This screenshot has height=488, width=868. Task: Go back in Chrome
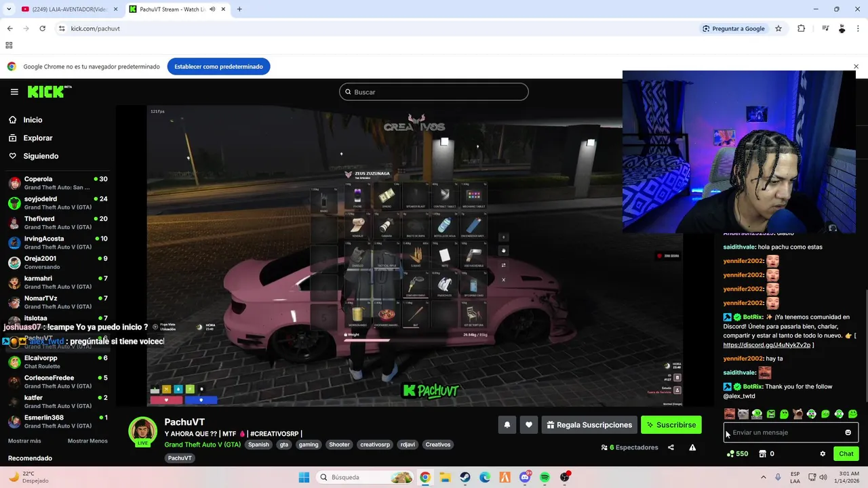pyautogui.click(x=9, y=28)
